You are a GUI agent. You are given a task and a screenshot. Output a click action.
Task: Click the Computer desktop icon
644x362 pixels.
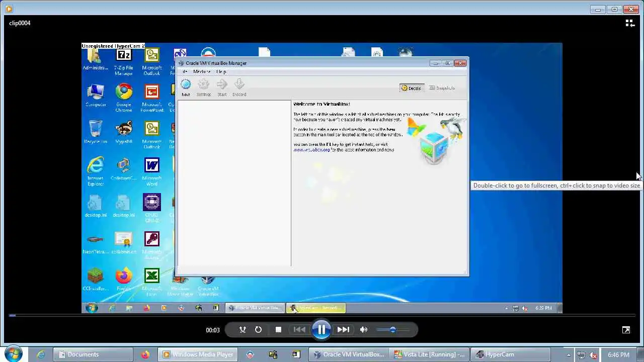pyautogui.click(x=95, y=96)
